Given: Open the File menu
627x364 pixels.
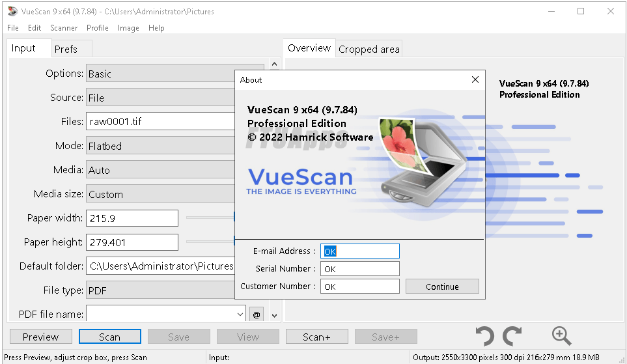Looking at the screenshot, I should pyautogui.click(x=13, y=27).
